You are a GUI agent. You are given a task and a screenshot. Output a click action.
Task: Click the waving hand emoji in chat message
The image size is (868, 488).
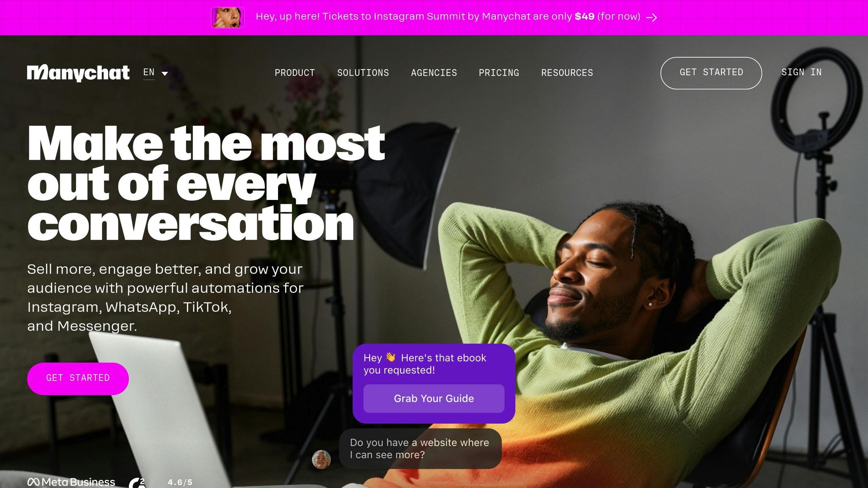point(391,358)
